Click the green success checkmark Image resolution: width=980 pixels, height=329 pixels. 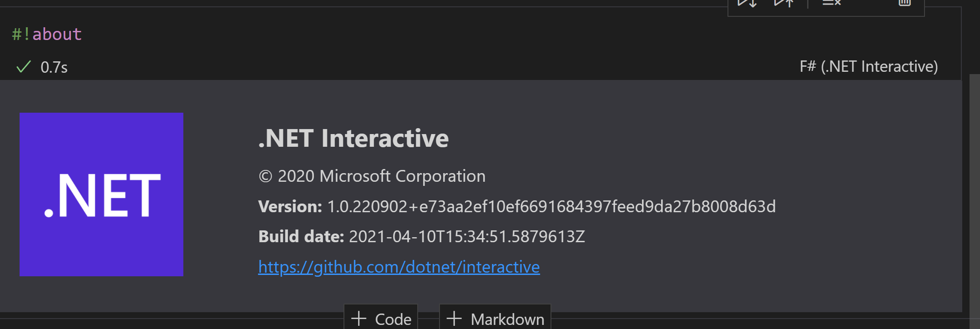pos(23,67)
